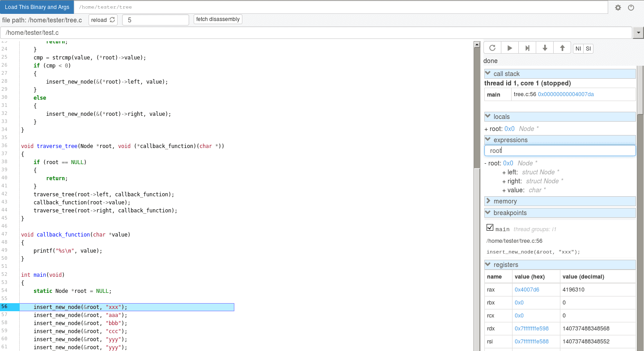Step into function with the down arrow
Image resolution: width=644 pixels, height=351 pixels.
click(x=545, y=48)
